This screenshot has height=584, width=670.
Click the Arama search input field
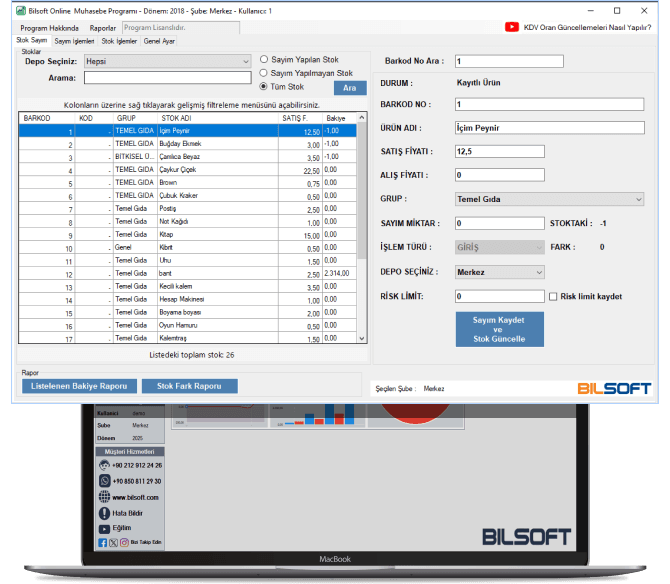168,78
